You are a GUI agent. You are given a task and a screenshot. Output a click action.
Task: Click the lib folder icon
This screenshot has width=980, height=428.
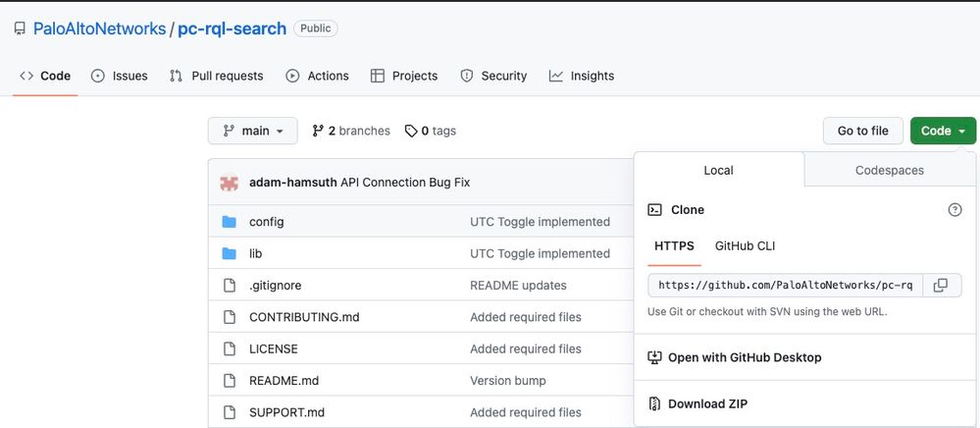[x=230, y=253]
